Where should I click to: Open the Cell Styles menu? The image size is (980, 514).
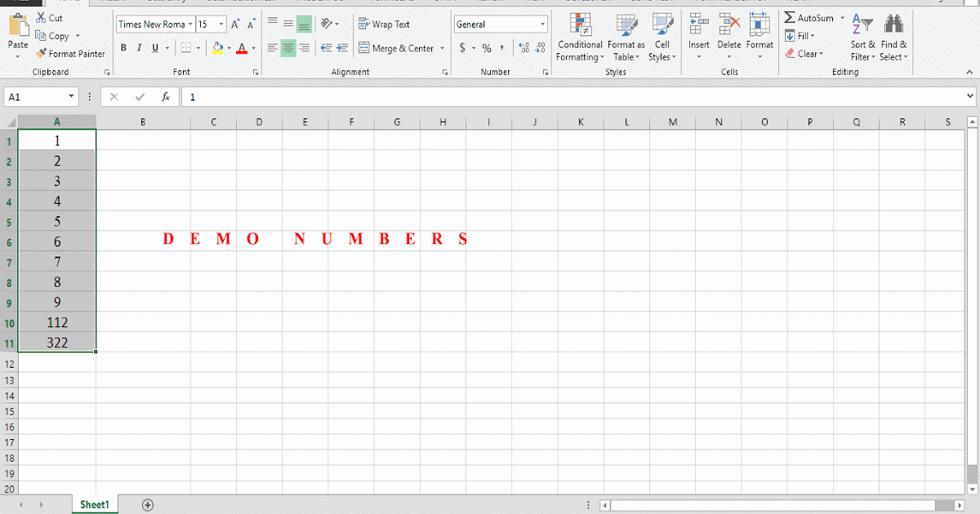pyautogui.click(x=662, y=37)
